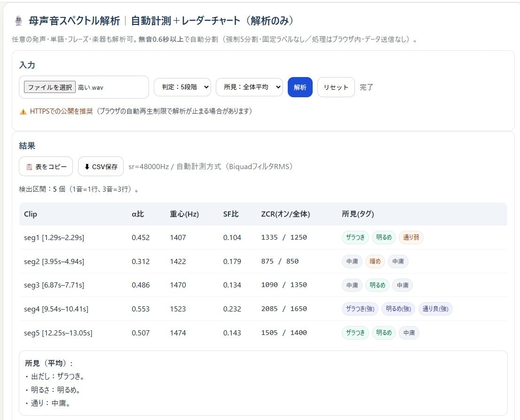This screenshot has height=420, width=520.
Task: Click the ザラつき tag in seg1 row
Action: [x=355, y=237]
